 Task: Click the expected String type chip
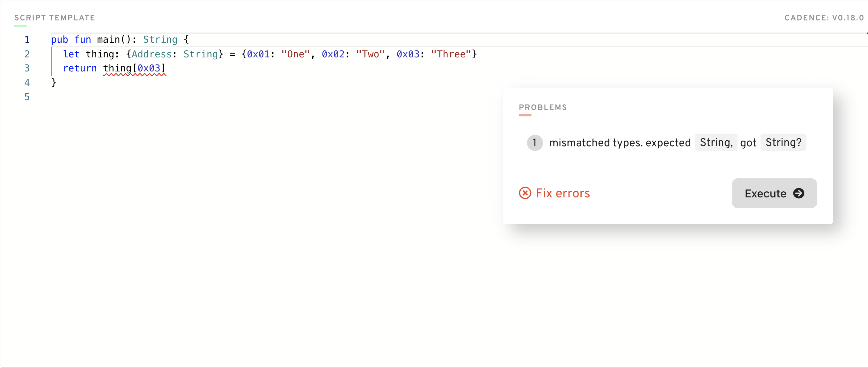pyautogui.click(x=715, y=143)
